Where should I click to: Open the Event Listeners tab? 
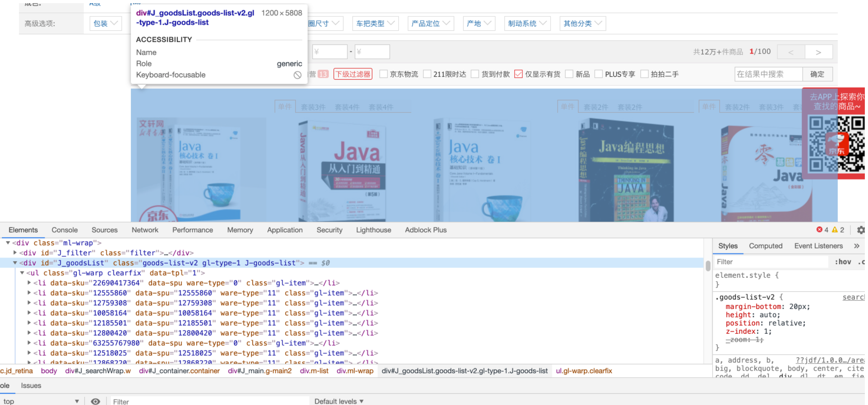[818, 246]
